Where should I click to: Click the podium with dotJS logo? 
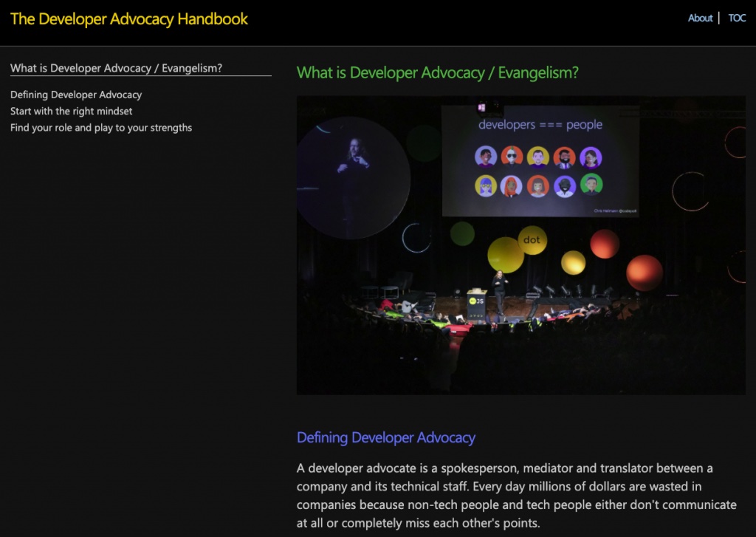tap(476, 304)
